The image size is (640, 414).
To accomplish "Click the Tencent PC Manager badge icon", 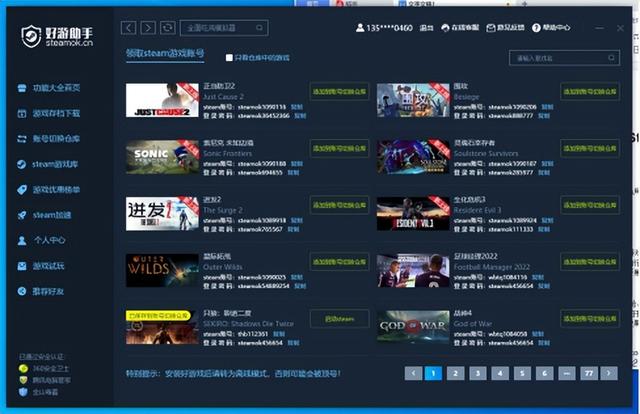I will [x=23, y=380].
